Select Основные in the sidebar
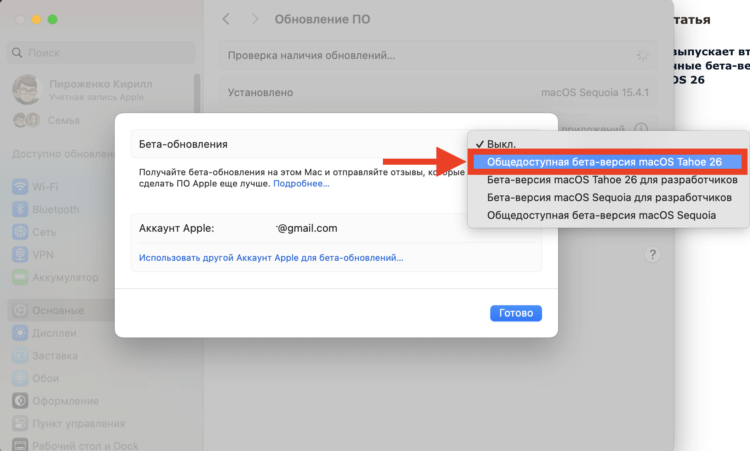750x451 pixels. coord(61,310)
